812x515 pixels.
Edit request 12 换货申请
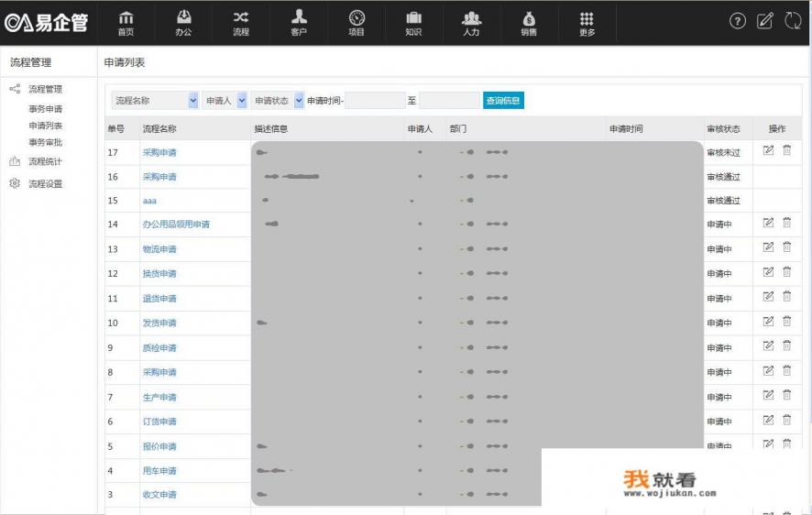click(x=768, y=272)
